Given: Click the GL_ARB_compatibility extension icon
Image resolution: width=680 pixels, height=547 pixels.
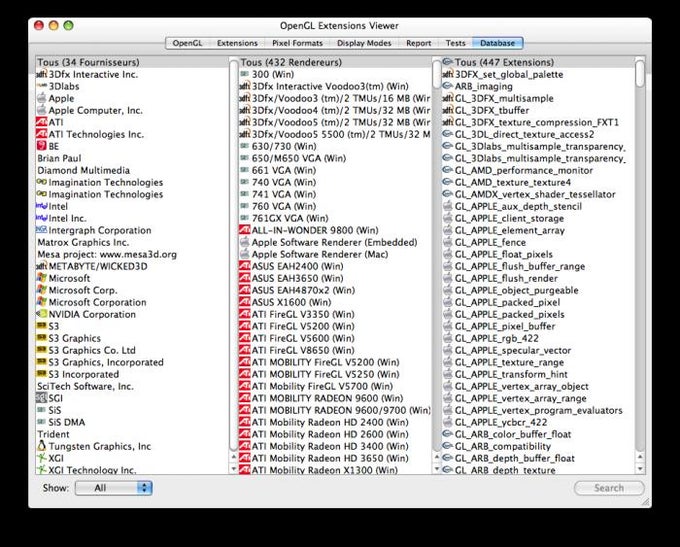Looking at the screenshot, I should tap(448, 446).
